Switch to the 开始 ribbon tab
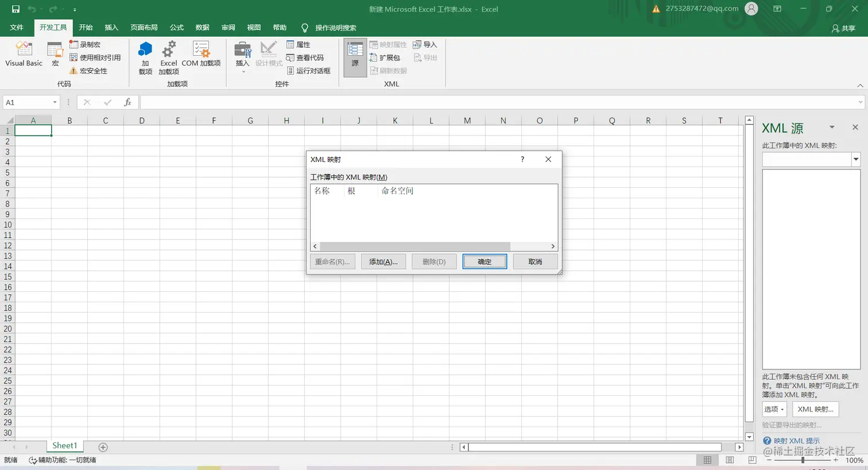The image size is (868, 470). point(86,28)
